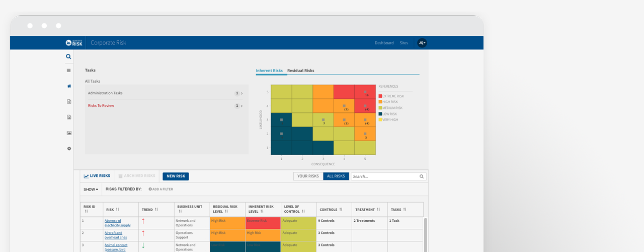The image size is (644, 252).
Task: Click '3 Controls' in the Aircraft row
Action: (x=326, y=233)
